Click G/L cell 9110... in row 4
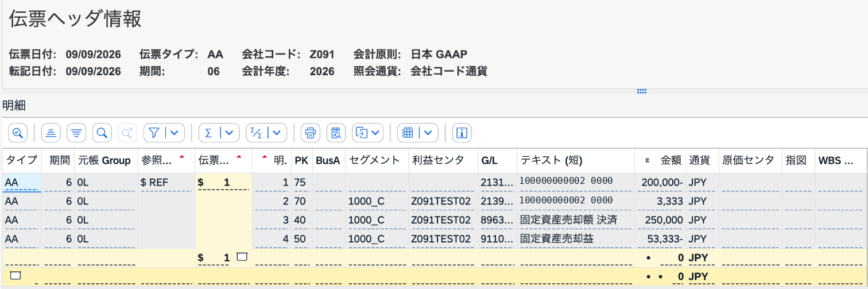This screenshot has height=289, width=868. [x=497, y=238]
